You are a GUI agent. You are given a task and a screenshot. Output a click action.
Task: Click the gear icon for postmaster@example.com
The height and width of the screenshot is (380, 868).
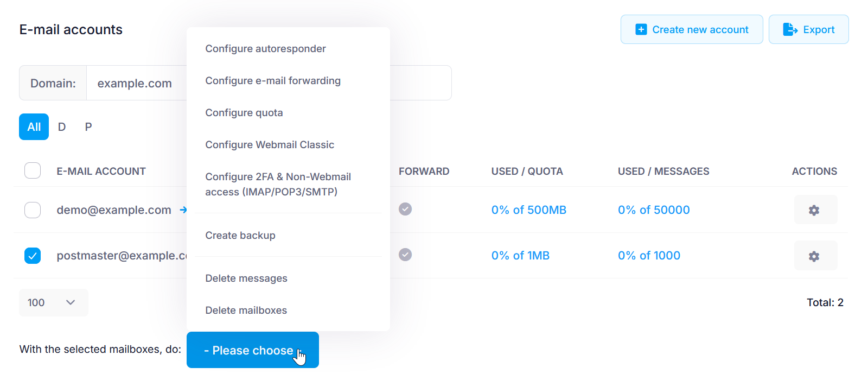pos(814,256)
